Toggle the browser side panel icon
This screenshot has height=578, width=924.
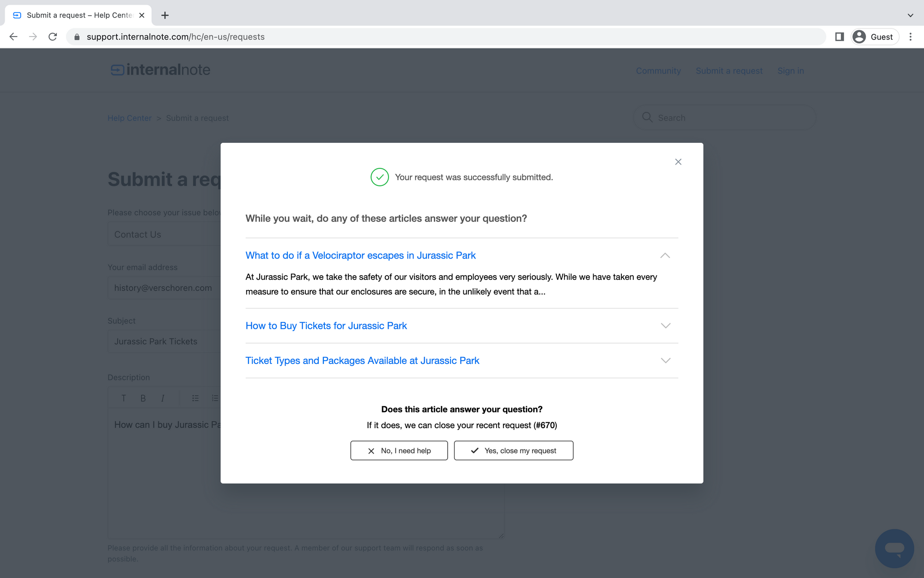(x=839, y=37)
